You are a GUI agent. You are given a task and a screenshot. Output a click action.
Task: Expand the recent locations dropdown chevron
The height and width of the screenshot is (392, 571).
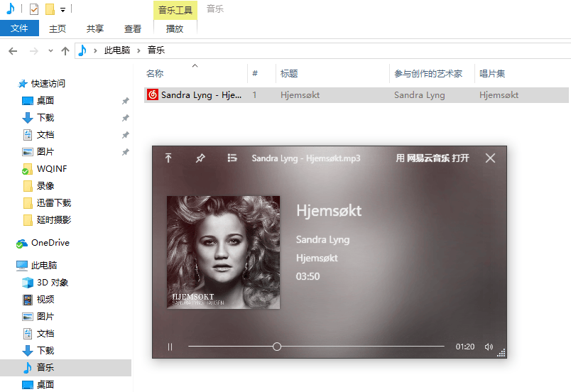coord(50,51)
